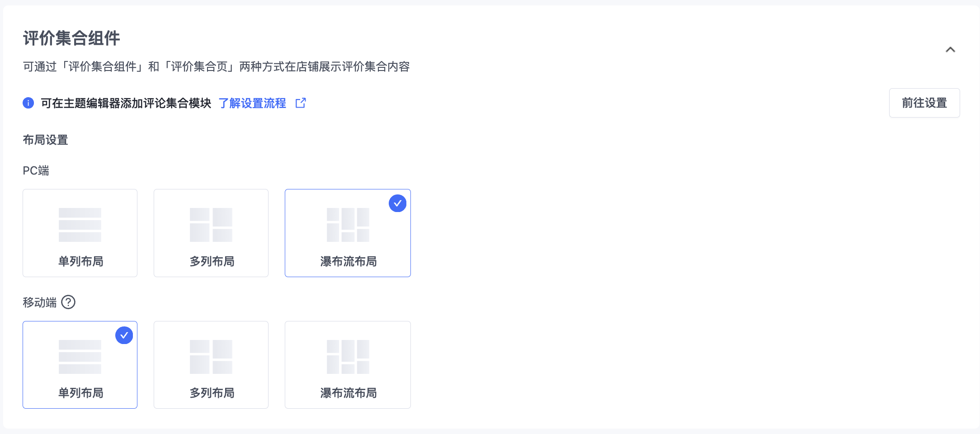Image resolution: width=980 pixels, height=434 pixels.
Task: Click the 移动端 single-column layout thumbnail icon
Action: 80,357
